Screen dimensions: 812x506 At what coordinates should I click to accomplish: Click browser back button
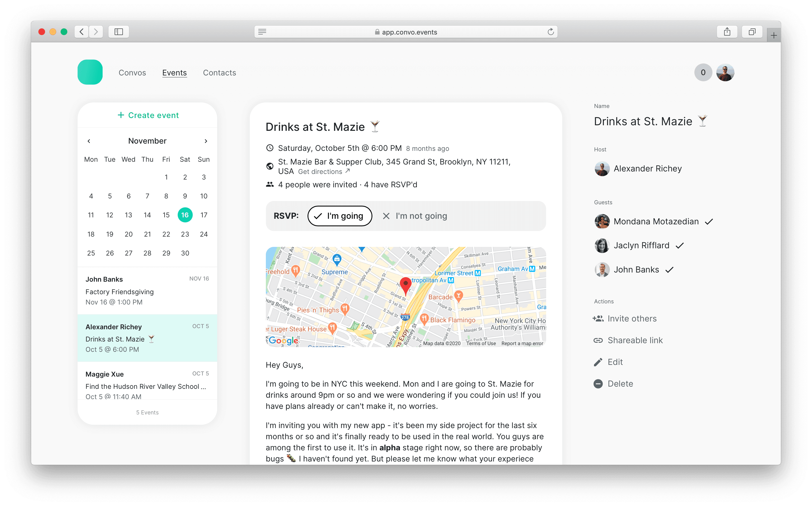click(81, 32)
